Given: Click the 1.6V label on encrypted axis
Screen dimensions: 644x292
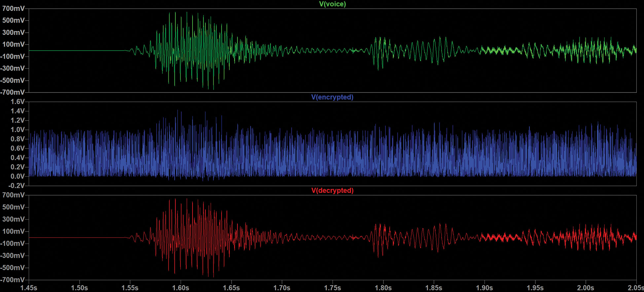Looking at the screenshot, I should [x=18, y=101].
